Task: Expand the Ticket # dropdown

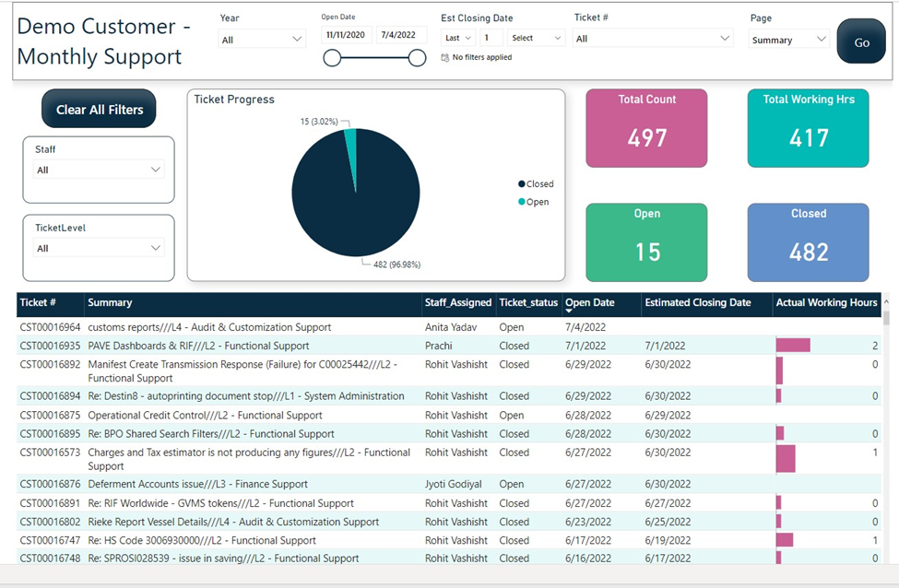Action: (653, 39)
